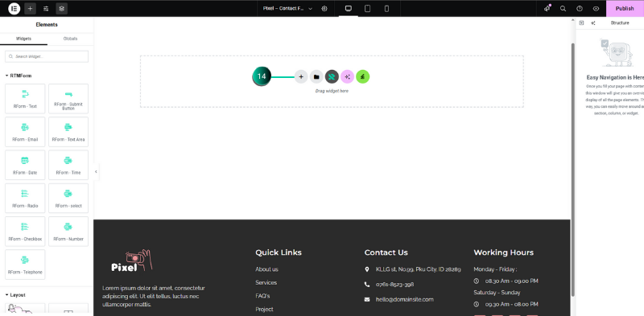Image resolution: width=644 pixels, height=316 pixels.
Task: Click the AI sparkle icon in Structure panel
Action: [593, 23]
